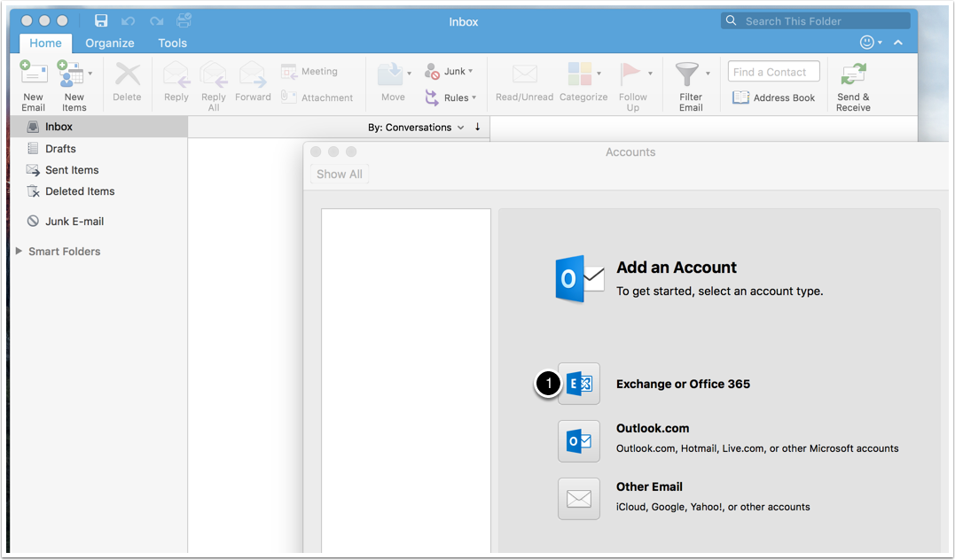
Task: Expand the Filter Email dropdown
Action: (x=708, y=74)
